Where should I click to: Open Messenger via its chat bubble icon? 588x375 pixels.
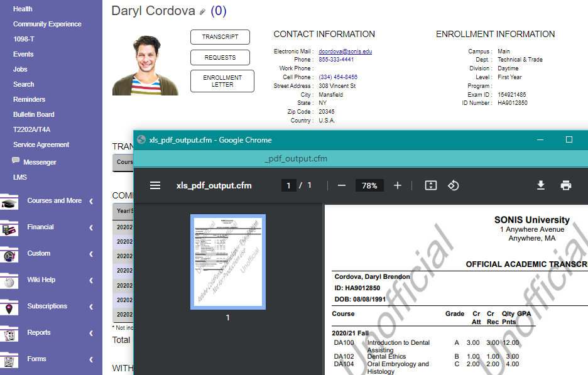pos(16,161)
